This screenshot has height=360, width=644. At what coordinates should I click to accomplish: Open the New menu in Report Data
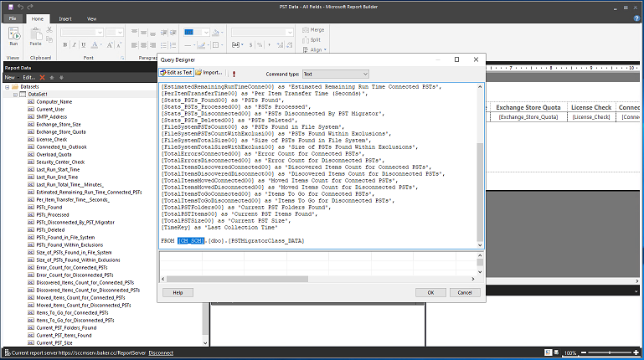[x=10, y=77]
